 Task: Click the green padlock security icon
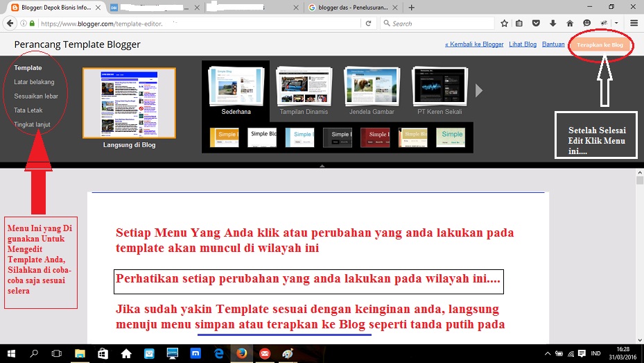coord(32,24)
